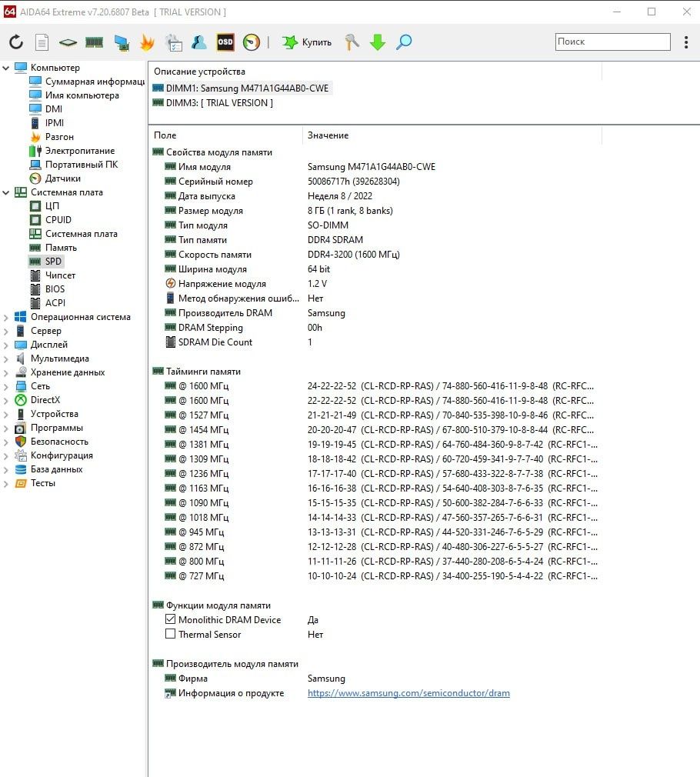700x777 pixels.
Task: Expand the Операционная система node
Action: point(6,318)
